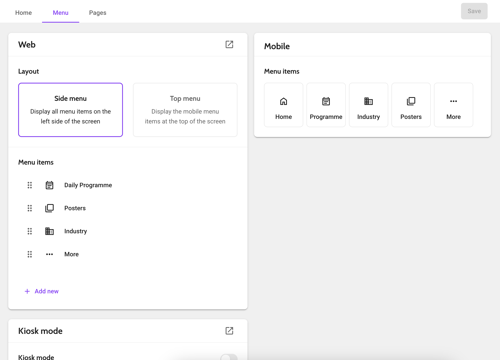Click the Add new link
Image resolution: width=500 pixels, height=360 pixels.
pos(42,291)
